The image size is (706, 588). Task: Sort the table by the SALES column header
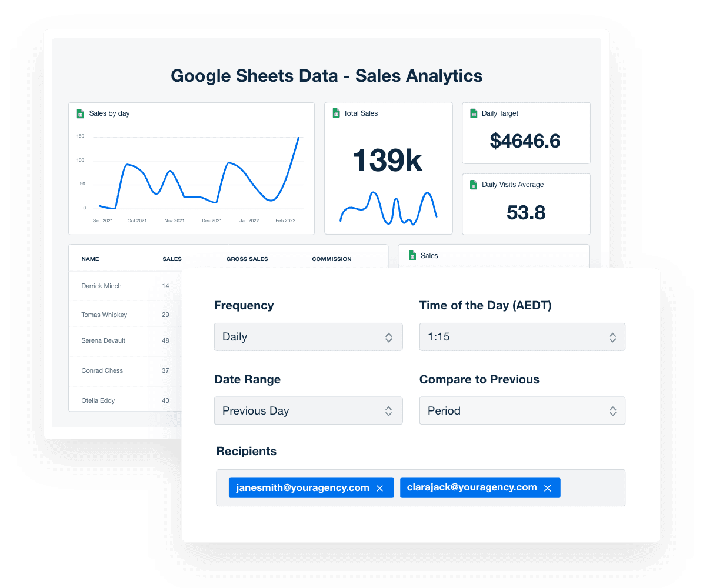coord(172,259)
